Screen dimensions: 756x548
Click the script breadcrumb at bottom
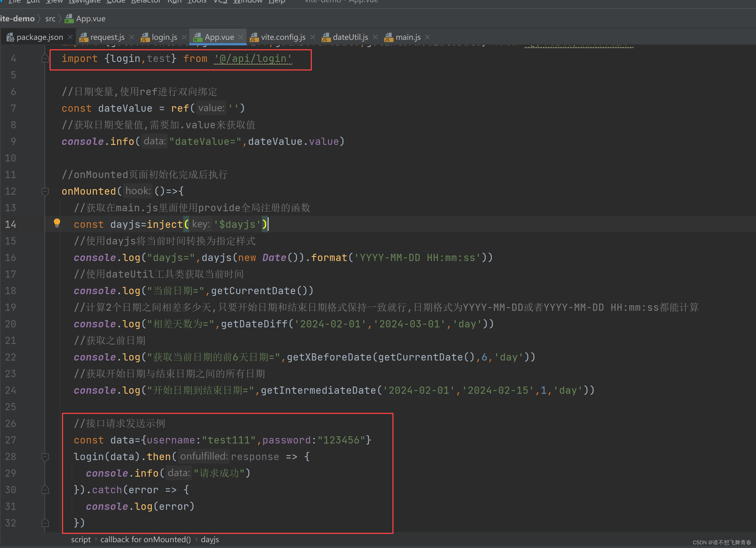(x=81, y=539)
